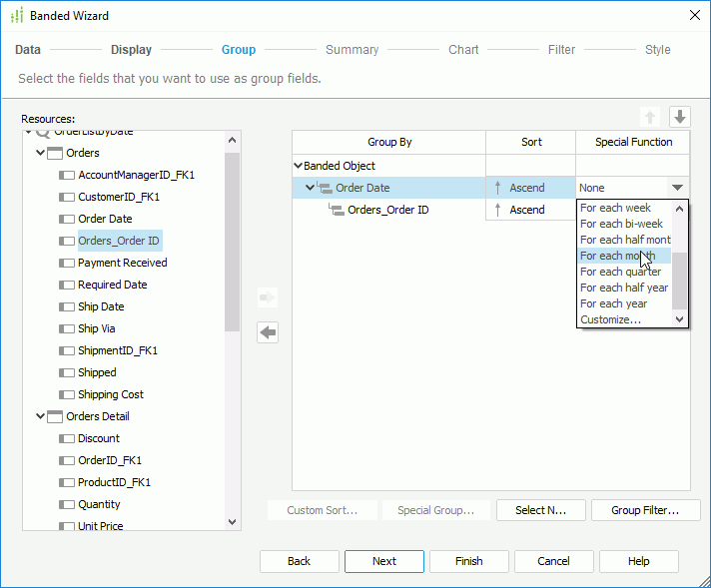Click the move group down arrow icon

(680, 117)
